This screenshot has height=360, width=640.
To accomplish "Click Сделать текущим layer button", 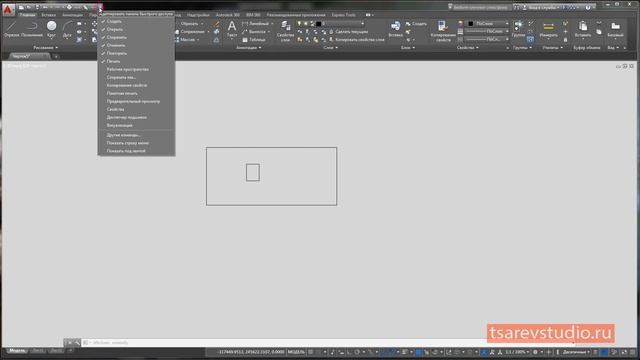I will tap(349, 32).
